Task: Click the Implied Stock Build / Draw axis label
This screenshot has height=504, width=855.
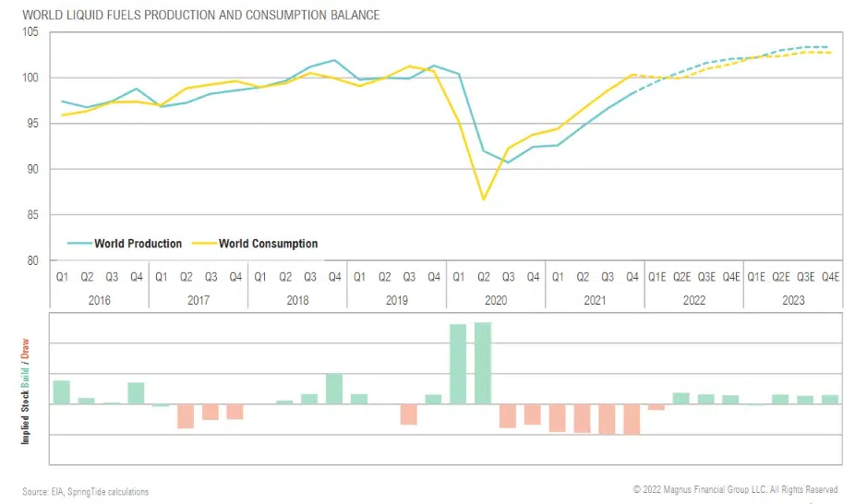Action: point(26,392)
